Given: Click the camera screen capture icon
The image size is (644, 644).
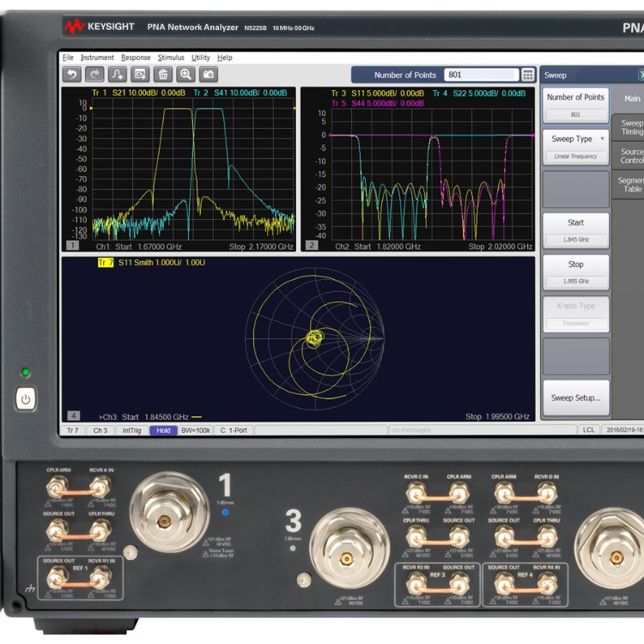Looking at the screenshot, I should coord(209,75).
